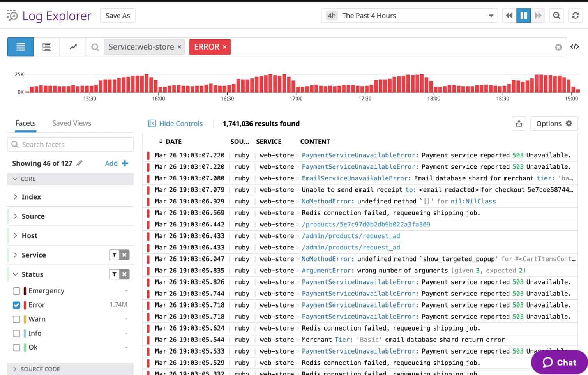588x375 pixels.
Task: Click the export share icon
Action: [x=519, y=124]
